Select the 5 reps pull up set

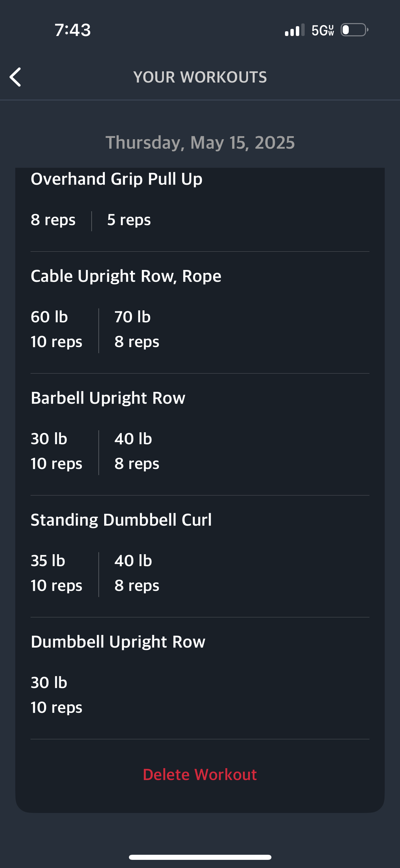[129, 220]
